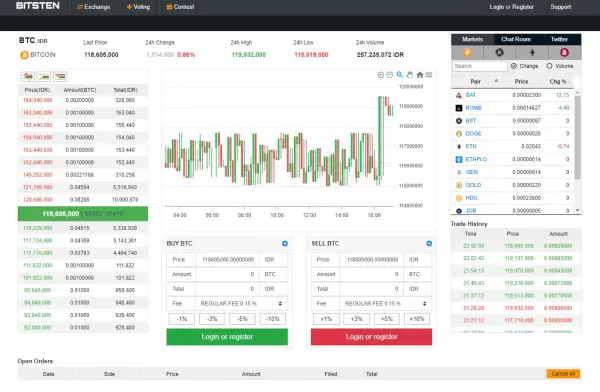Image resolution: width=600 pixels, height=392 pixels.
Task: Click the sell Price input field
Action: [372, 260]
